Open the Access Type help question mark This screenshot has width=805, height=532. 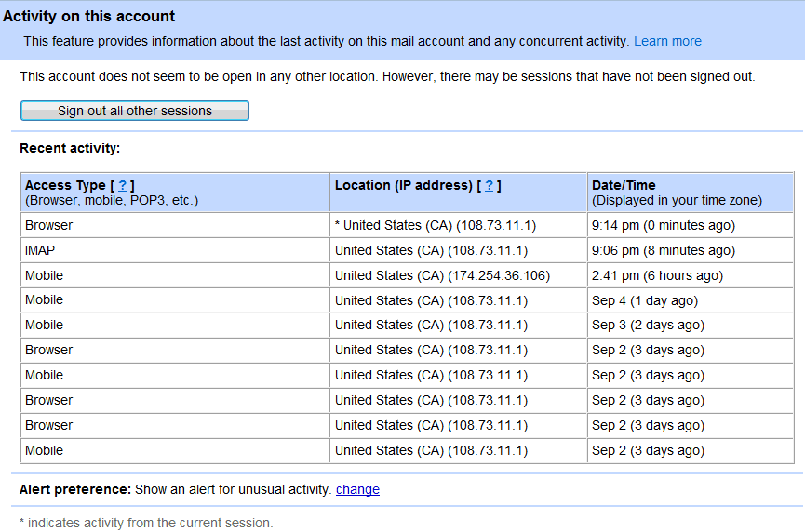122,186
